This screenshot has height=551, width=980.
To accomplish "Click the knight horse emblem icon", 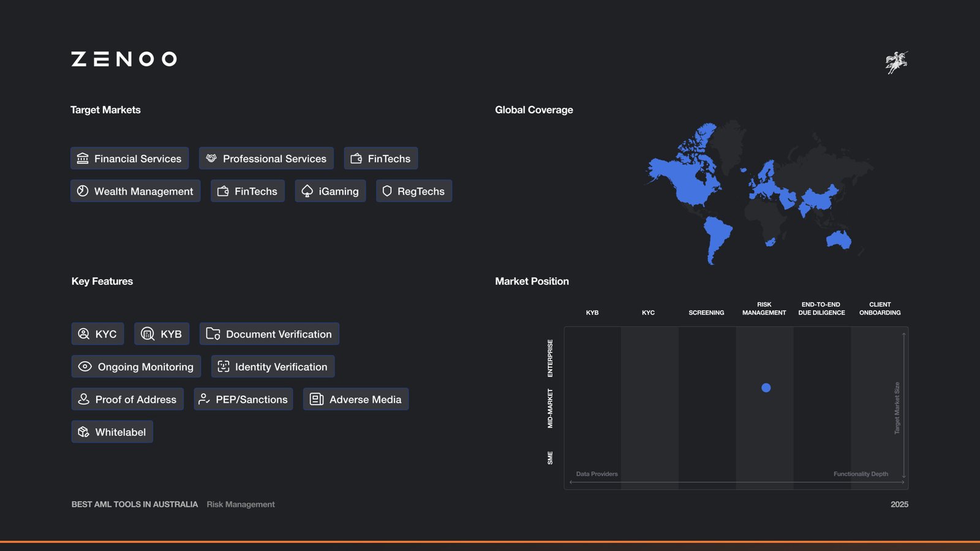I will (896, 62).
